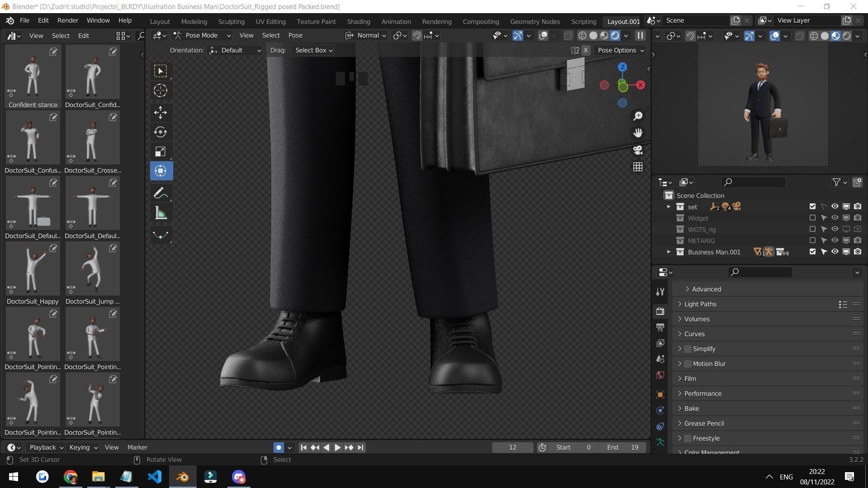Select the Scale tool
The image size is (868, 488).
[160, 151]
